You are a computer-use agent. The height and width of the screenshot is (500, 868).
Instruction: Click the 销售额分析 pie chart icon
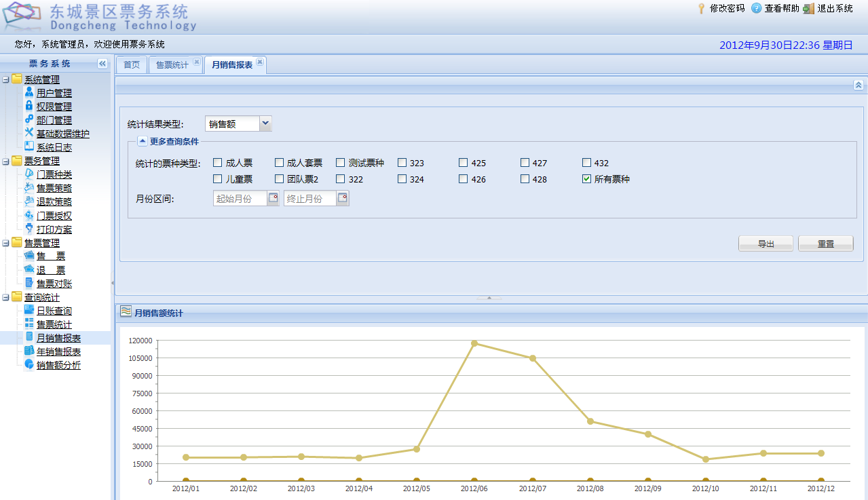[x=29, y=364]
